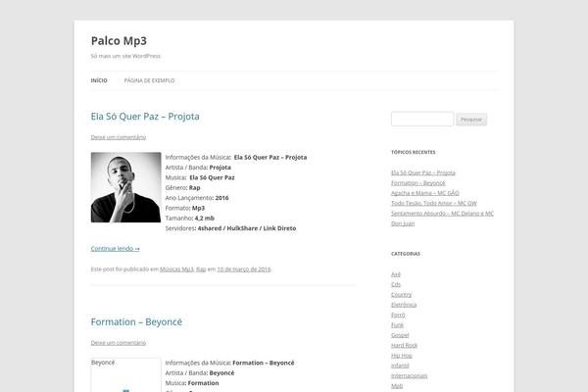
Task: Click the Servidores 4shared / HulkShare line
Action: coord(230,228)
